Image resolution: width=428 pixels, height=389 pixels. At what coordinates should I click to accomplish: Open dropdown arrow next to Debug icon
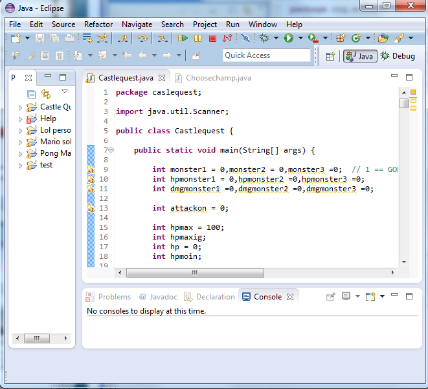click(x=276, y=38)
